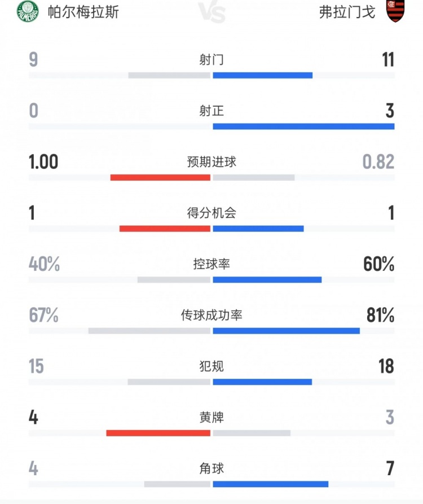Select the 角球 stat label

211,468
